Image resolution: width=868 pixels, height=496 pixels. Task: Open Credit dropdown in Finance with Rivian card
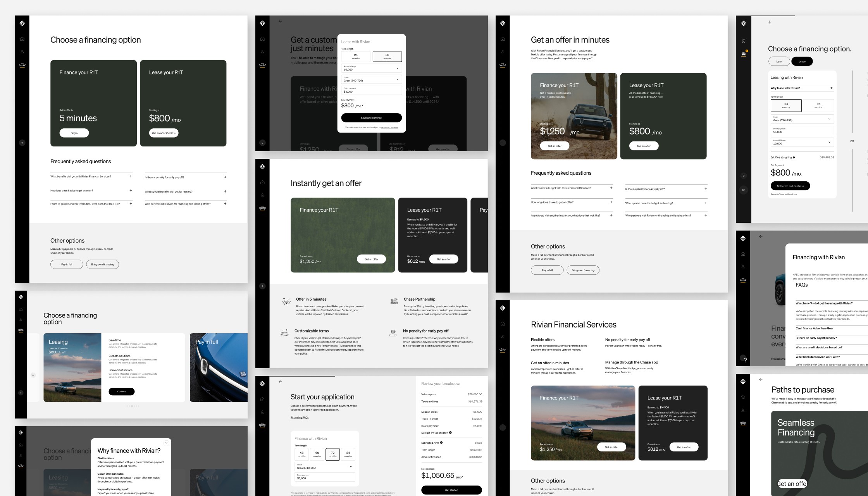[x=324, y=467]
